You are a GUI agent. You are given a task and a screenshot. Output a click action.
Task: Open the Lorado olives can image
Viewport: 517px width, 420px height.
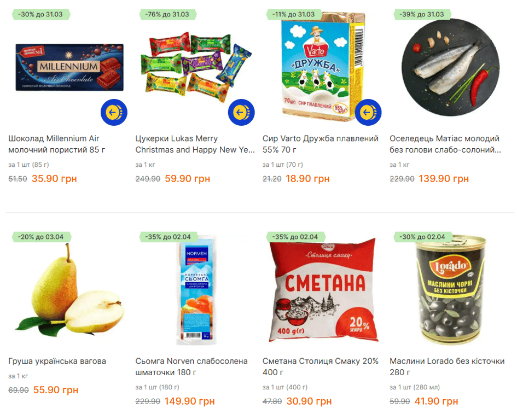[451, 290]
